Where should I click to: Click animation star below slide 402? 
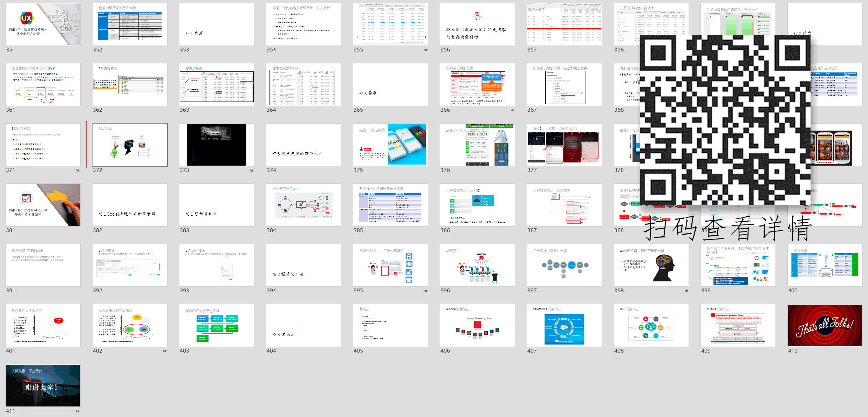tap(165, 351)
